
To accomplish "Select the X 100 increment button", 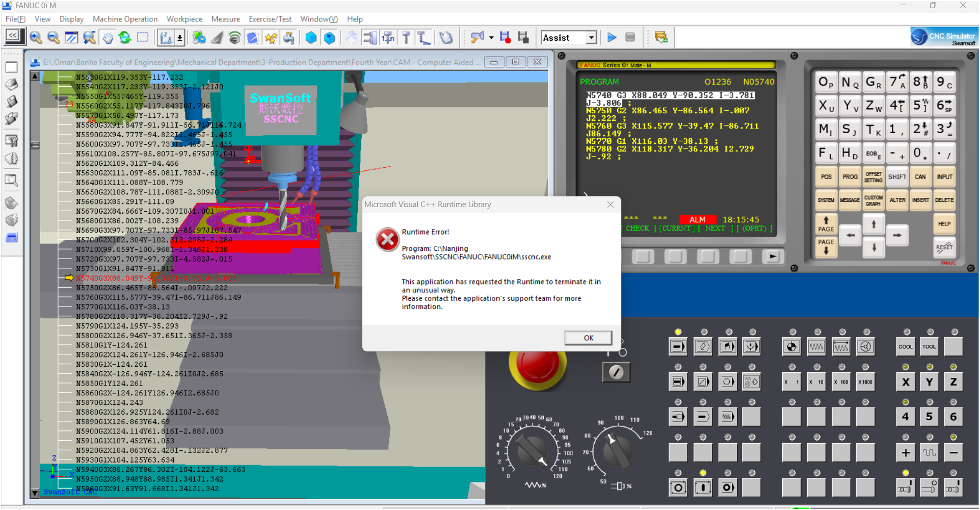I will [841, 382].
